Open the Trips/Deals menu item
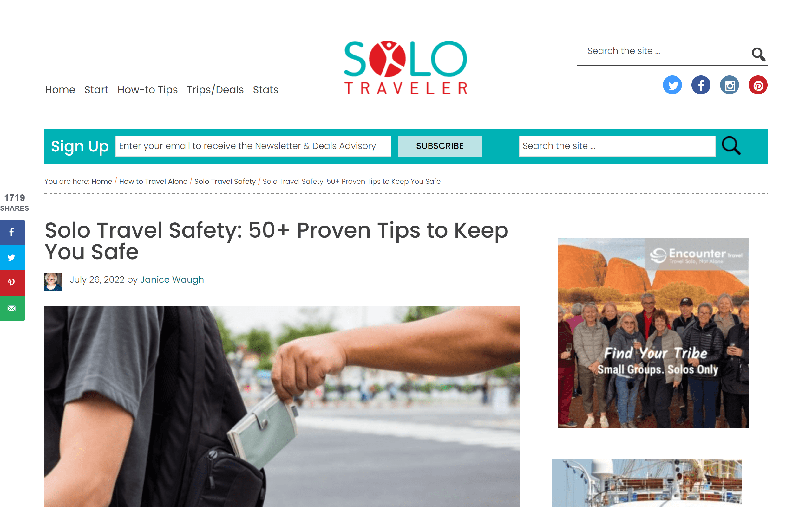 (215, 90)
